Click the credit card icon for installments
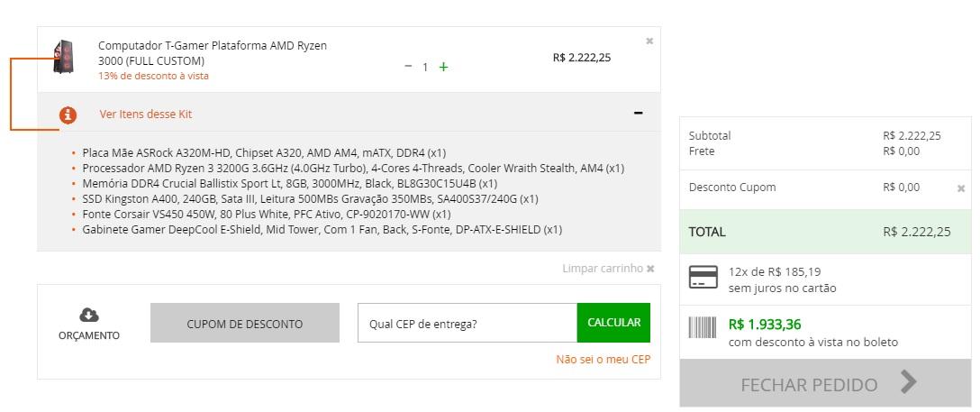The height and width of the screenshot is (412, 980). pyautogui.click(x=703, y=277)
